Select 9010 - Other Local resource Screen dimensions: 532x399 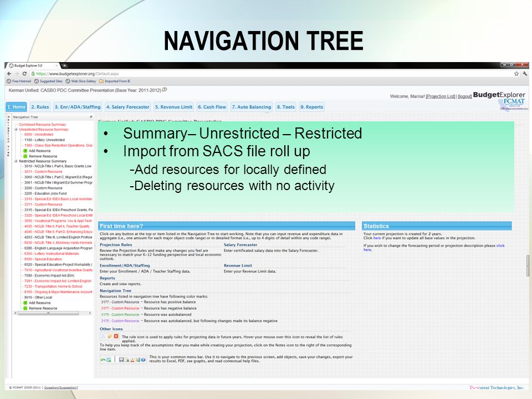coord(38,297)
